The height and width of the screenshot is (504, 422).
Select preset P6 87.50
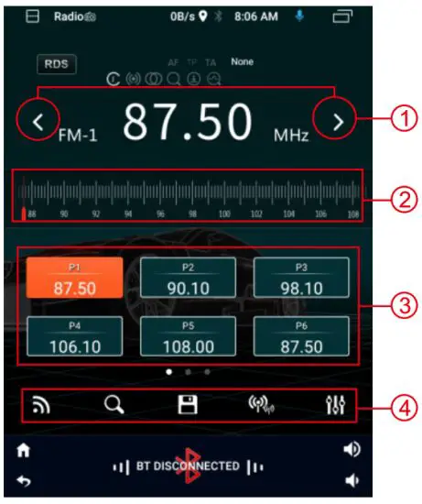301,336
